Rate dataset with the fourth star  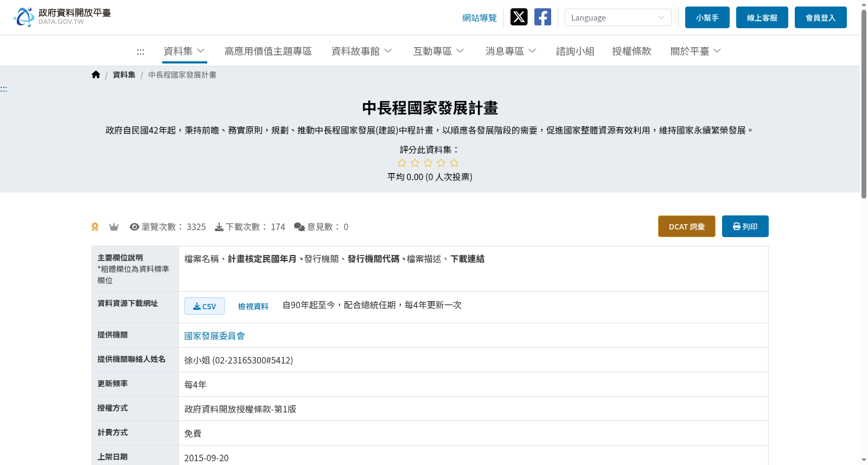point(441,163)
